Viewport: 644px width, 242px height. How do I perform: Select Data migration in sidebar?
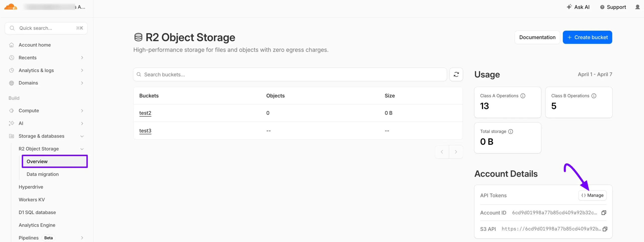43,174
